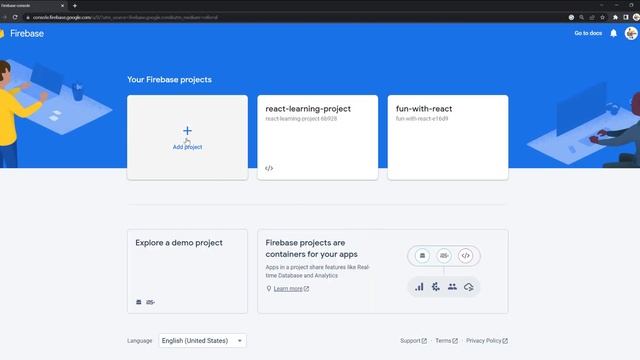640x360 pixels.
Task: Open the react-learning-project card
Action: point(318,137)
